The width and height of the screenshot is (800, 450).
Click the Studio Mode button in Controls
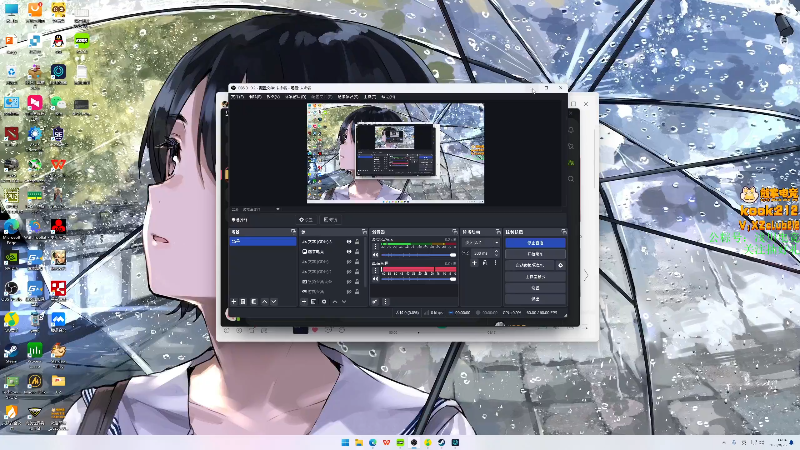coord(535,277)
